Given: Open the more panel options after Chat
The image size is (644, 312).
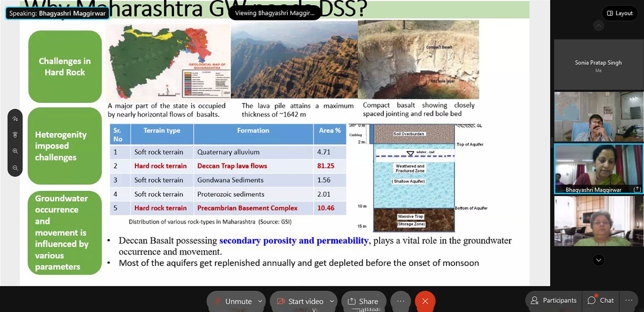Looking at the screenshot, I should [x=629, y=300].
